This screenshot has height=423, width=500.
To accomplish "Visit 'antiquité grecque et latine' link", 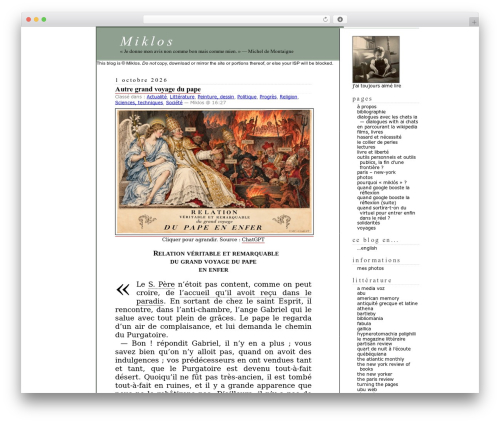I will (x=387, y=303).
